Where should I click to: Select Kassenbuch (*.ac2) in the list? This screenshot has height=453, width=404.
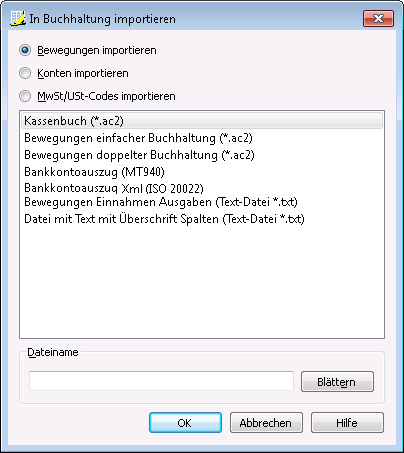point(202,121)
